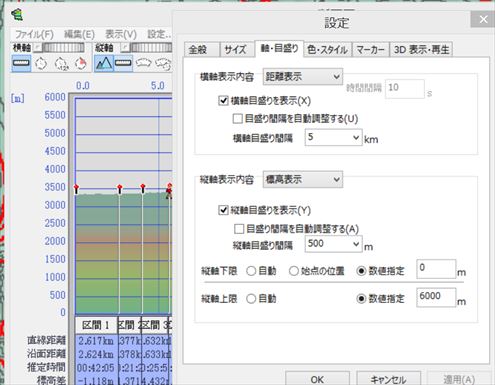This screenshot has height=385, width=495.
Task: Click the 2.624km 沿面距離 cell
Action: point(96,354)
